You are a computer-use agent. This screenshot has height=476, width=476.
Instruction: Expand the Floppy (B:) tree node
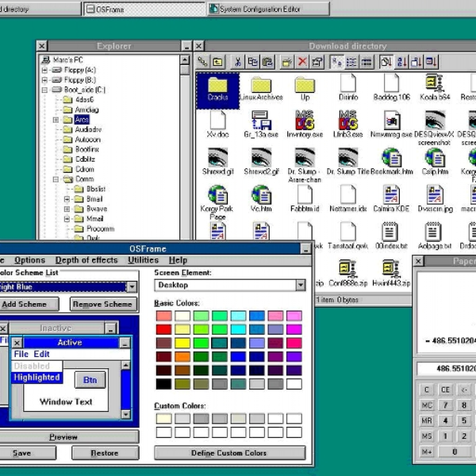(x=44, y=80)
